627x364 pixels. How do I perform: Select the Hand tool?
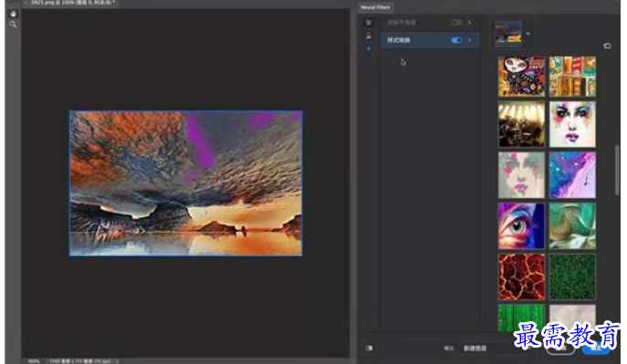[x=13, y=14]
